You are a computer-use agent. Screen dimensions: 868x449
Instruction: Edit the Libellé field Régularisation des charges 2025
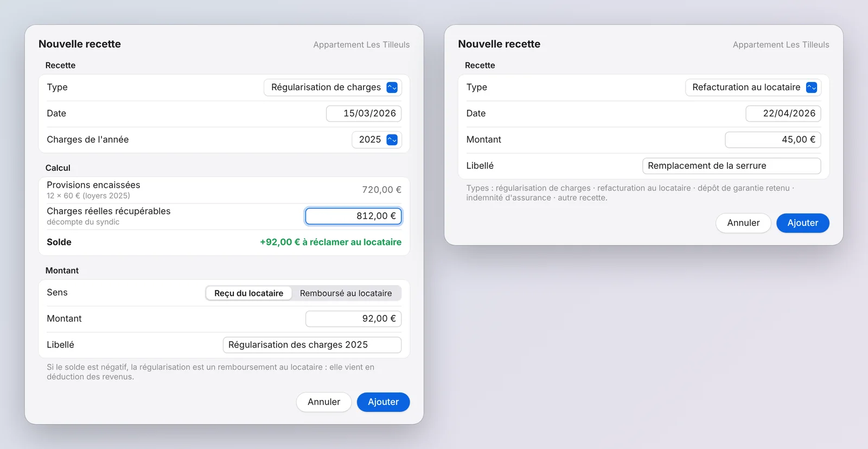click(x=312, y=345)
